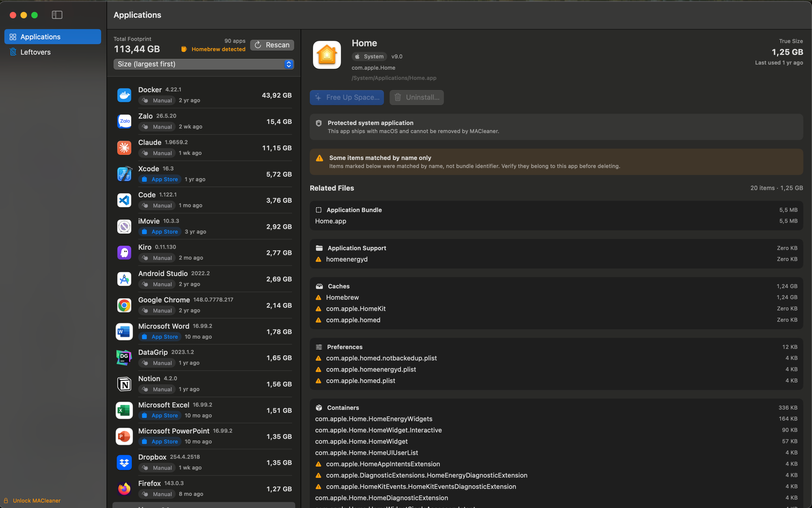Select the Android Studio 2022.2 row

204,279
